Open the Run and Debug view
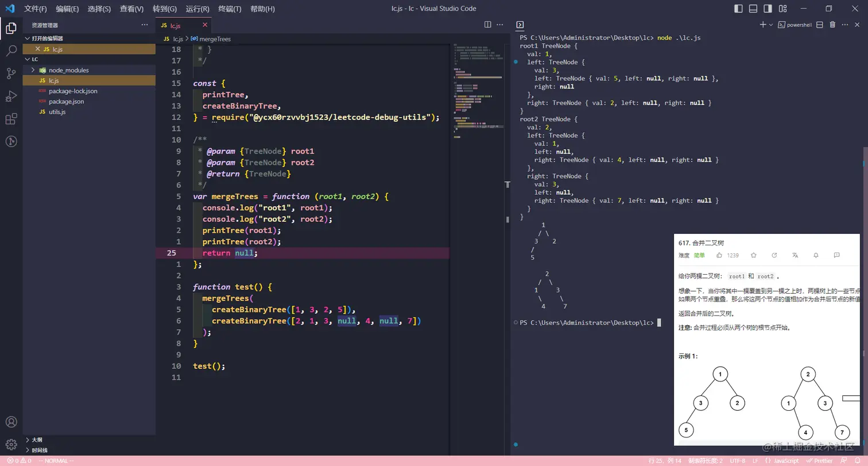 11,96
